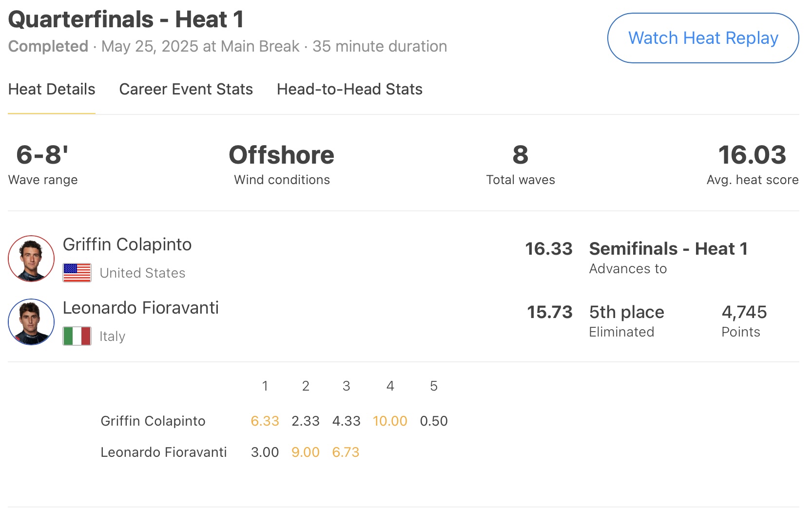Image resolution: width=812 pixels, height=525 pixels.
Task: Follow the Semifinals - Heat 1 link
Action: coord(668,249)
